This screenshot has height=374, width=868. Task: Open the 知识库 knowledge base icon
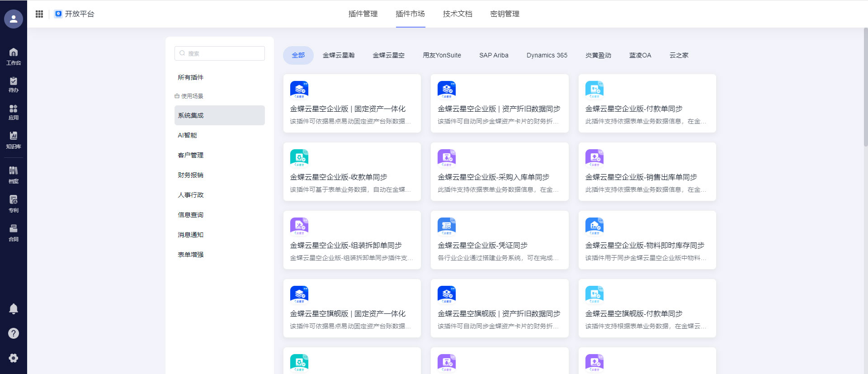click(14, 140)
